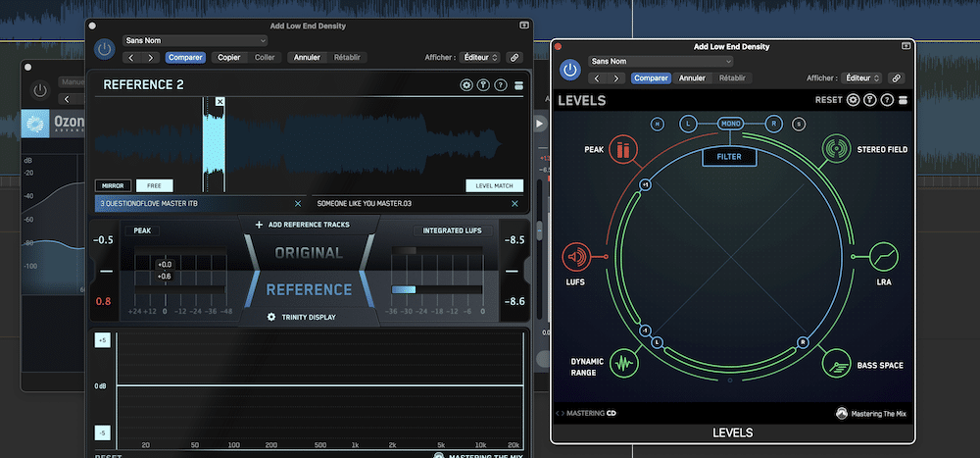
Task: Click the Mastering The Mix logo in LEVELS
Action: [870, 414]
